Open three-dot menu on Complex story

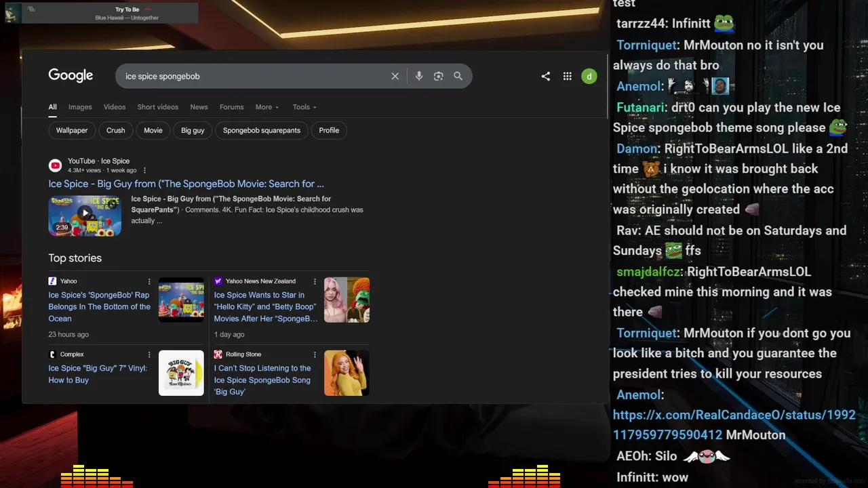pos(149,354)
